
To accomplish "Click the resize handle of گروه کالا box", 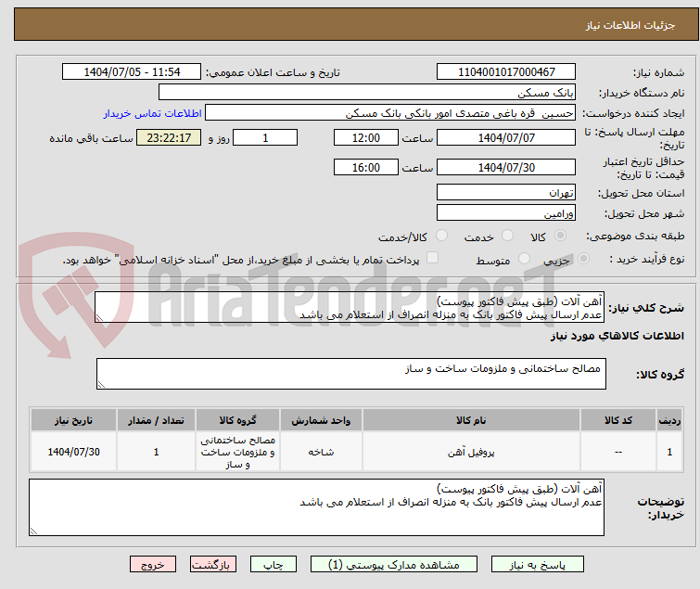I will [101, 385].
